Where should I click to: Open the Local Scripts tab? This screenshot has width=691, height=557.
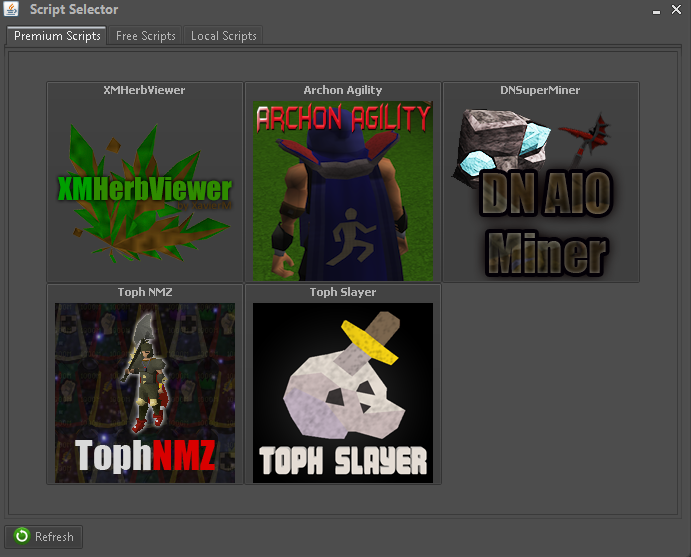point(223,36)
